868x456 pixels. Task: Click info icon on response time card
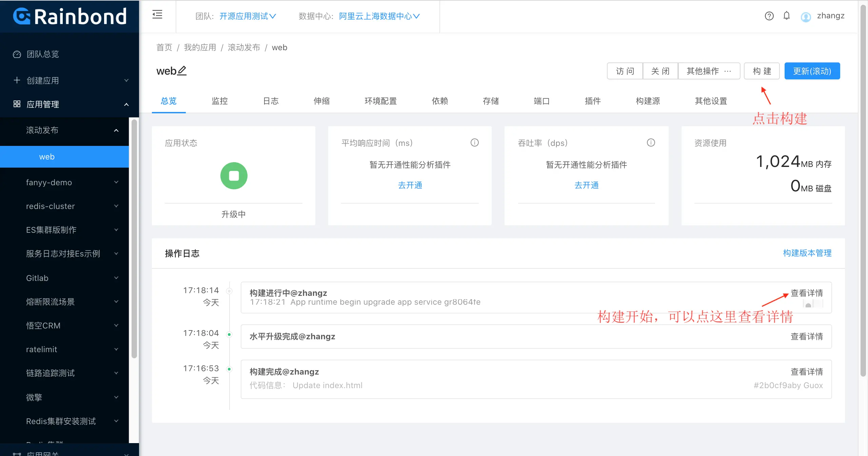coord(474,142)
